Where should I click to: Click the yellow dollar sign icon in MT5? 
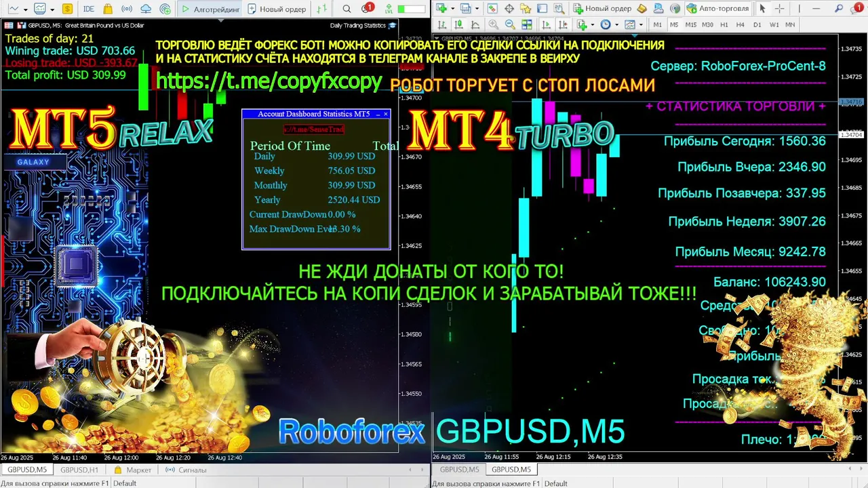coord(67,9)
